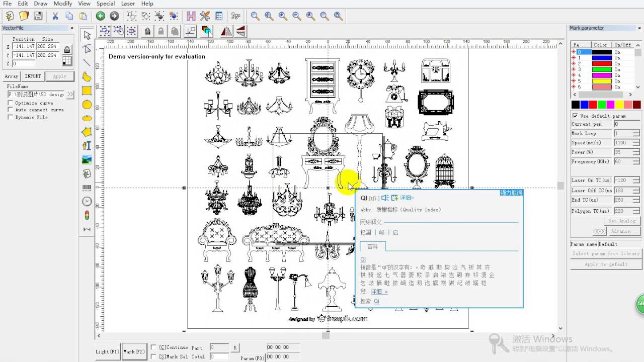
Task: Save the file with floppy disk icon
Action: point(38,16)
